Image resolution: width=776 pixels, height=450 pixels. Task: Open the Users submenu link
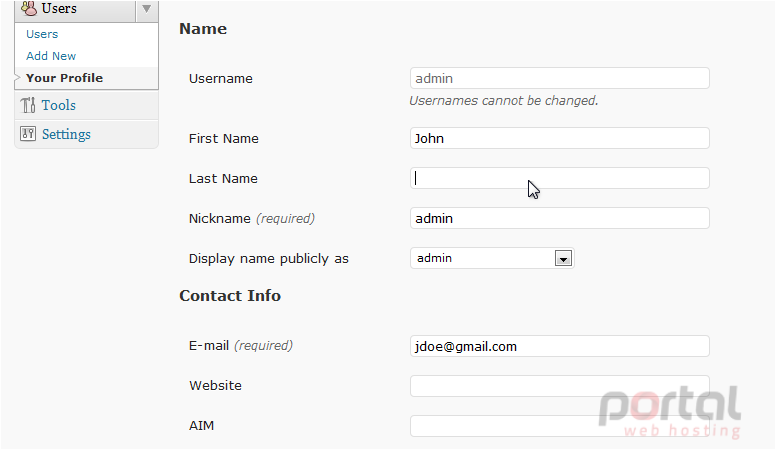point(42,34)
